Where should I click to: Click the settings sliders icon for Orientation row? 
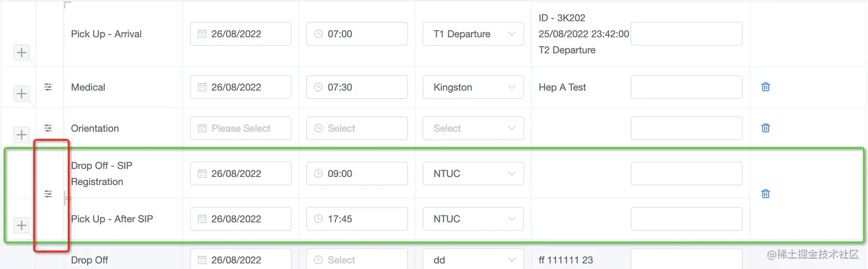click(48, 128)
